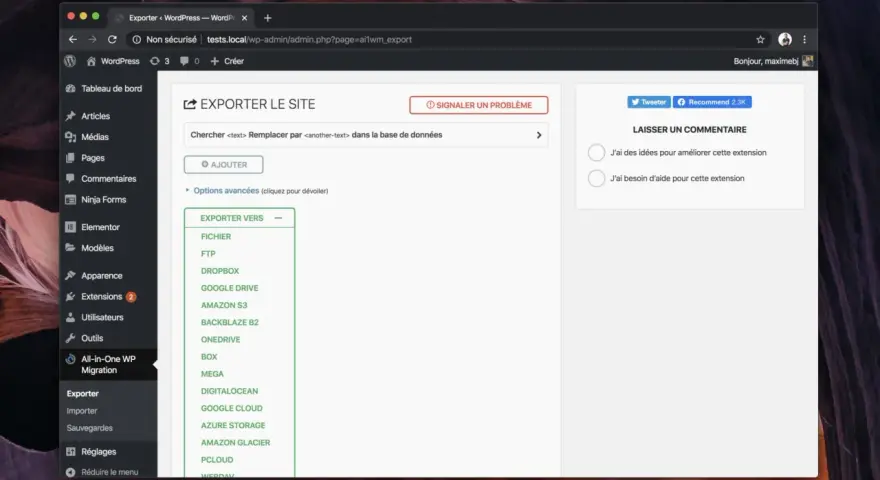Click the WordPress logo in admin bar
The height and width of the screenshot is (480, 880).
pos(70,61)
